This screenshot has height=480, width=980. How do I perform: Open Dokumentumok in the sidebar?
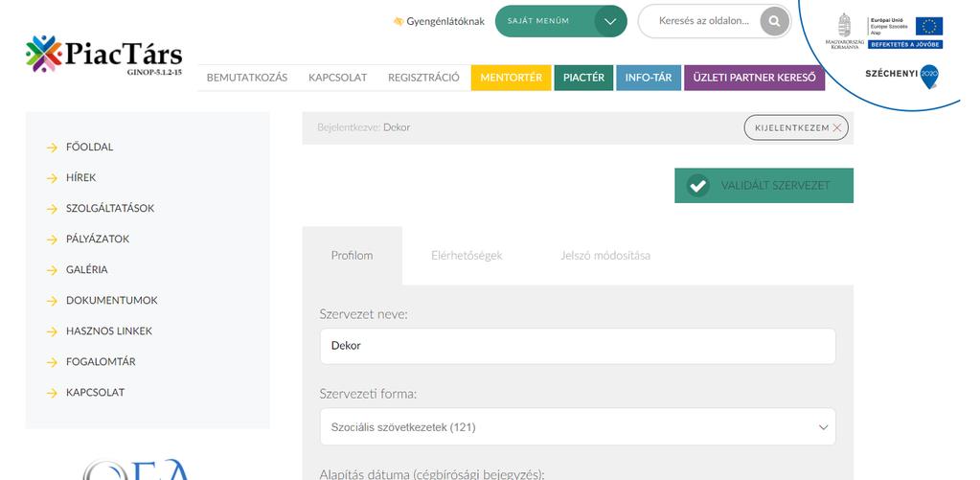[112, 301]
